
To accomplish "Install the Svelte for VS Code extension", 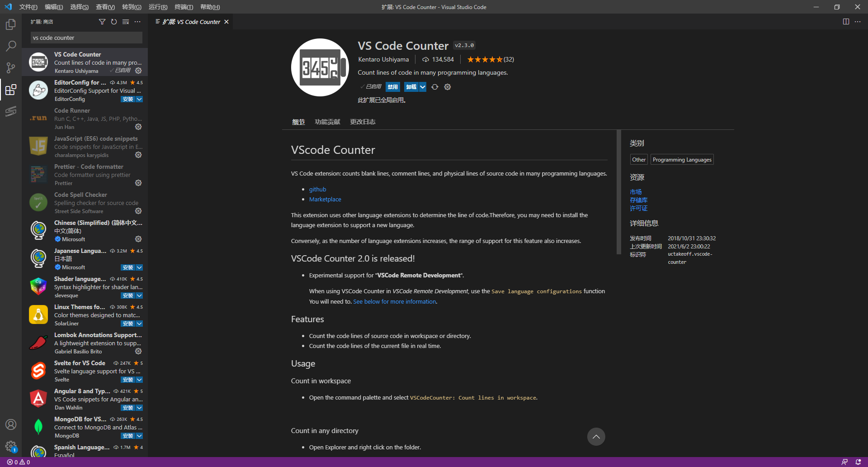I will (x=128, y=380).
